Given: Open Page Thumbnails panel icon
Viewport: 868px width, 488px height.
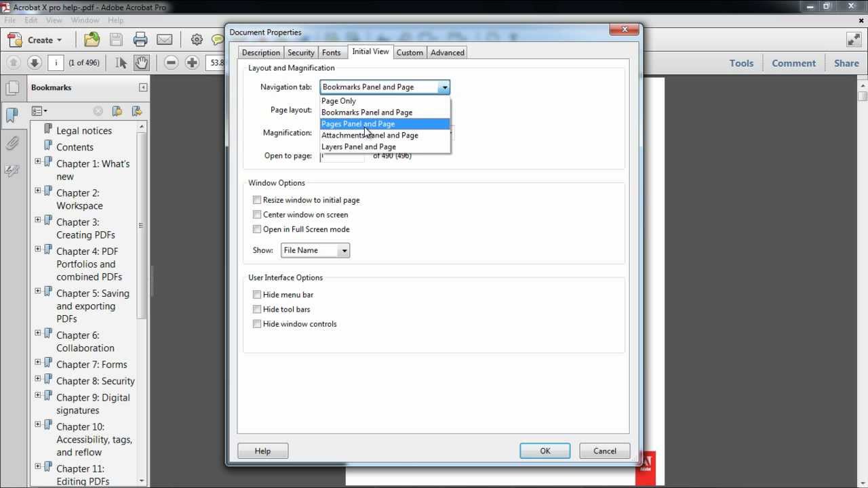Looking at the screenshot, I should click(x=12, y=88).
